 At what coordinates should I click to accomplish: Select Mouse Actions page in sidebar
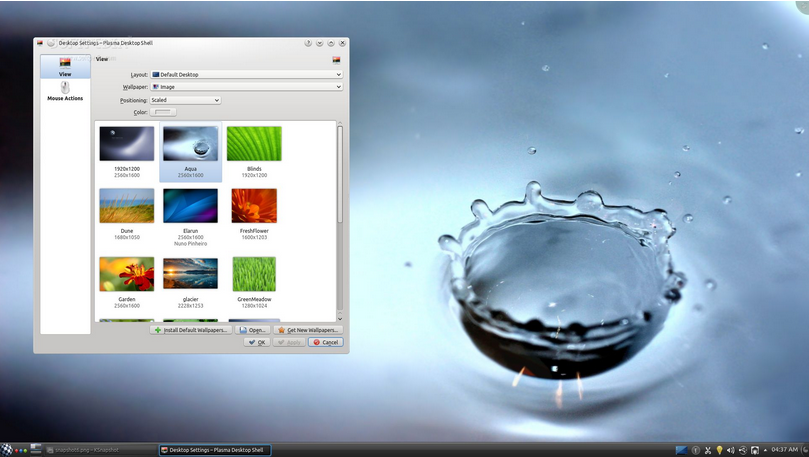pyautogui.click(x=65, y=91)
